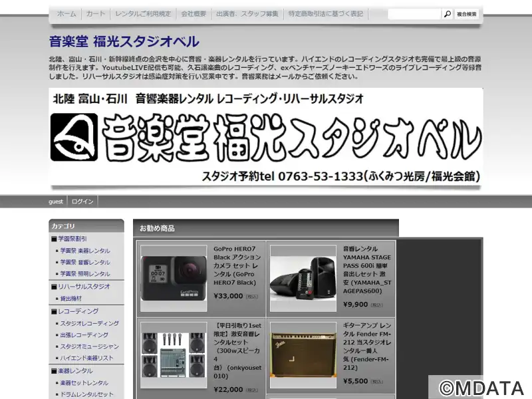This screenshot has width=532, height=399.
Task: Click the 複合検索 button
Action: click(467, 14)
